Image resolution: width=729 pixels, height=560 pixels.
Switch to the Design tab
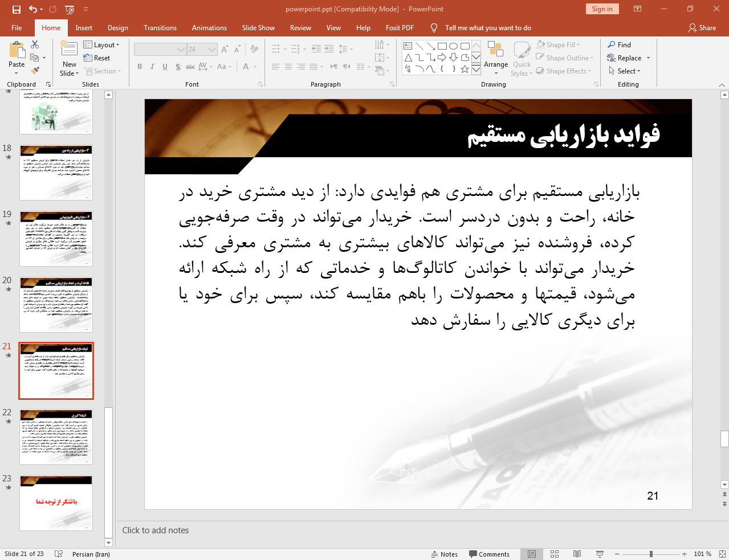click(x=118, y=28)
